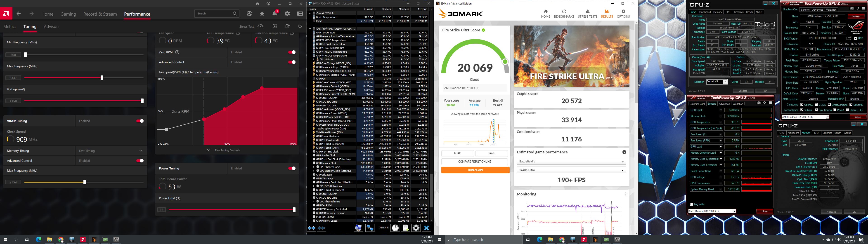Open the web browser globe icon in Adrenalin
Image resolution: width=868 pixels, height=244 pixels.
pos(249,14)
